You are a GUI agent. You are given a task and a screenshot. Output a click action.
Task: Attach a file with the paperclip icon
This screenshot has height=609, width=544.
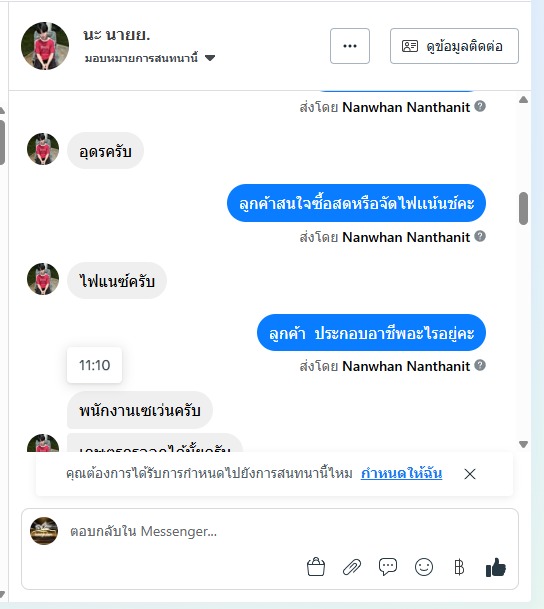click(x=352, y=567)
